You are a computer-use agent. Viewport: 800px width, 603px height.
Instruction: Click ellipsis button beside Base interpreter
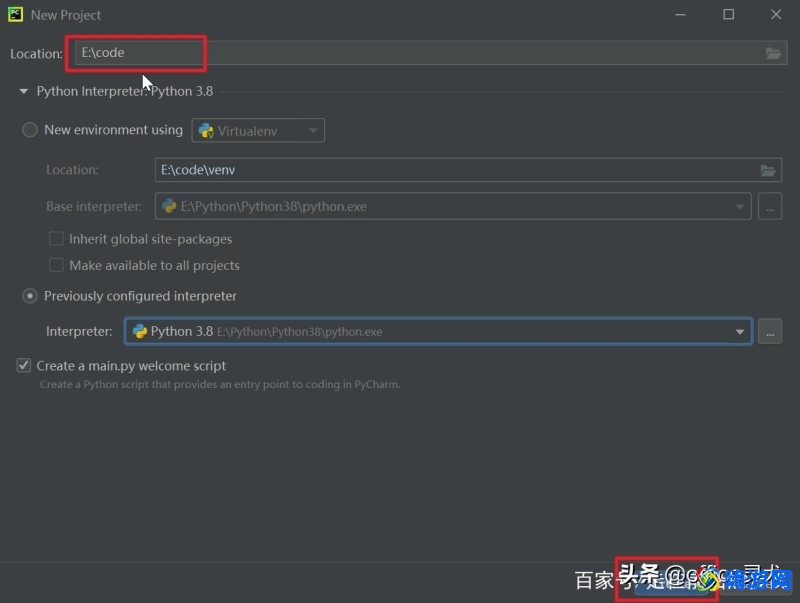(770, 207)
